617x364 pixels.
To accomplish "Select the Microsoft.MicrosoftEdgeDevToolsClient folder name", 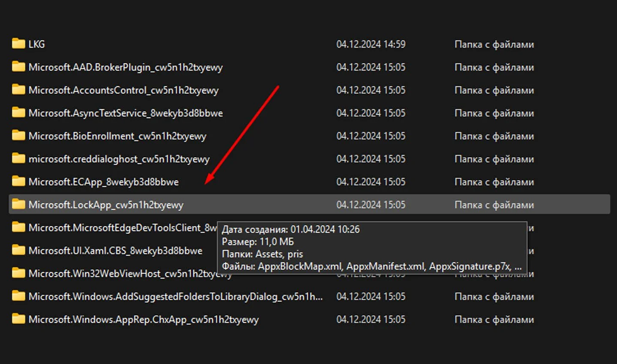I will pos(123,228).
